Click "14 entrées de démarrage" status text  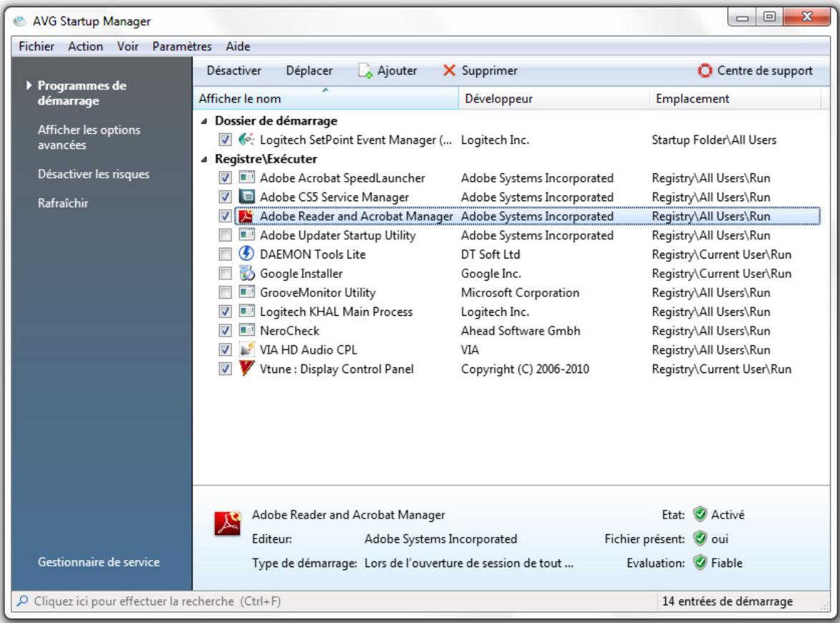(728, 601)
